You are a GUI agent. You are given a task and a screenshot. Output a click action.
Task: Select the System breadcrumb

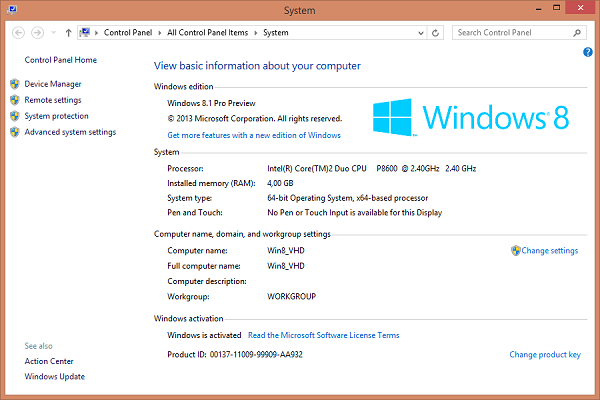tap(276, 33)
